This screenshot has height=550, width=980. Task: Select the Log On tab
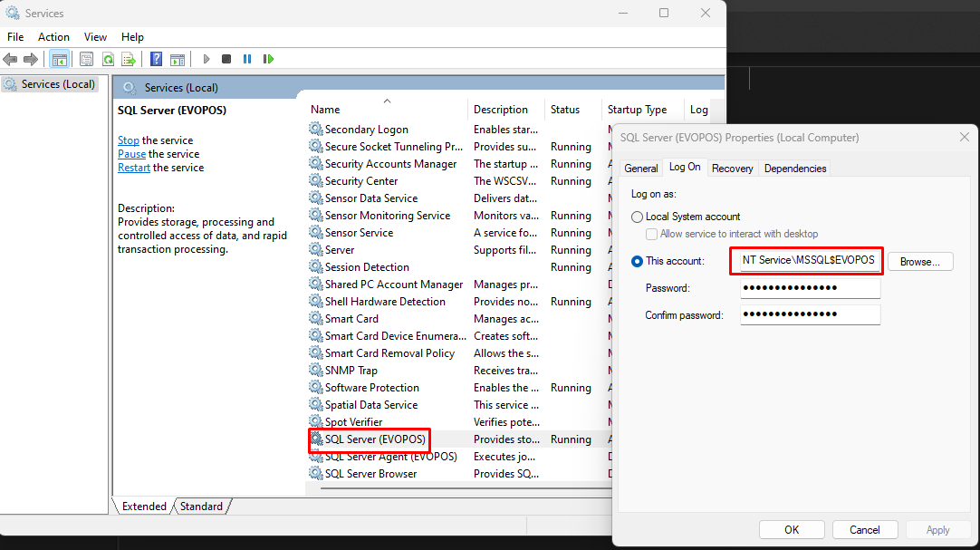pos(685,167)
